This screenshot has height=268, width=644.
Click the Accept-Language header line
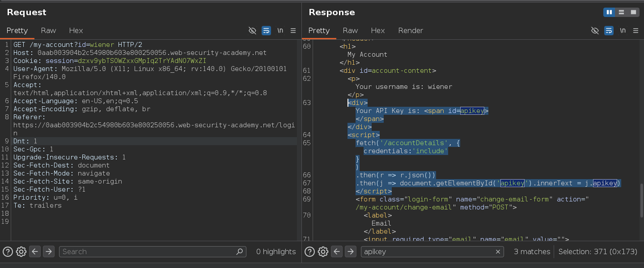(x=76, y=101)
